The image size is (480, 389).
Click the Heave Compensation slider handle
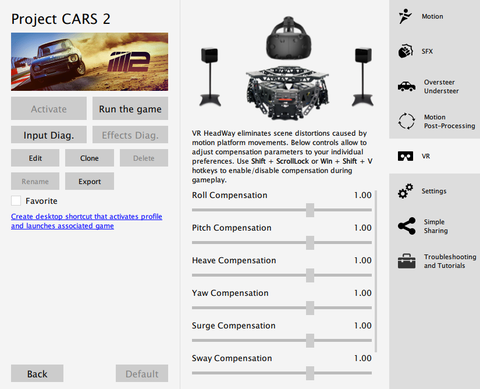tap(310, 275)
